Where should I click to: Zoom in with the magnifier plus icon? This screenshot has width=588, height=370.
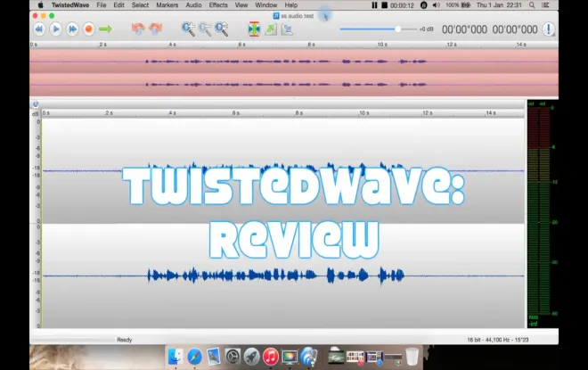point(188,29)
